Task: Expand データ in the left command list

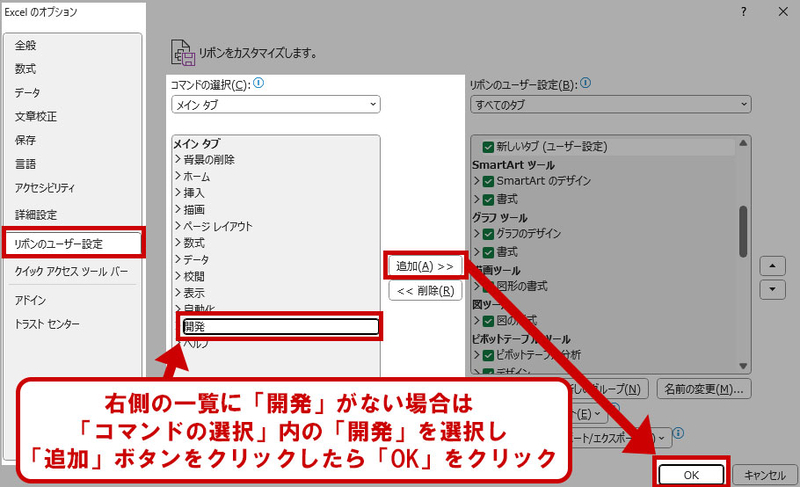Action: [178, 260]
